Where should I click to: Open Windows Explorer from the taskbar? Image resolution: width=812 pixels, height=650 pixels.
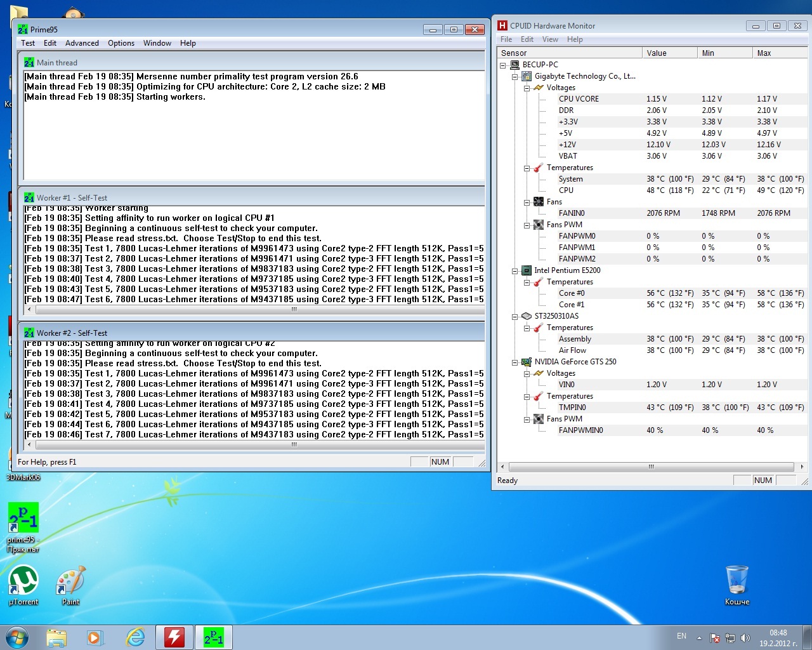pos(56,637)
